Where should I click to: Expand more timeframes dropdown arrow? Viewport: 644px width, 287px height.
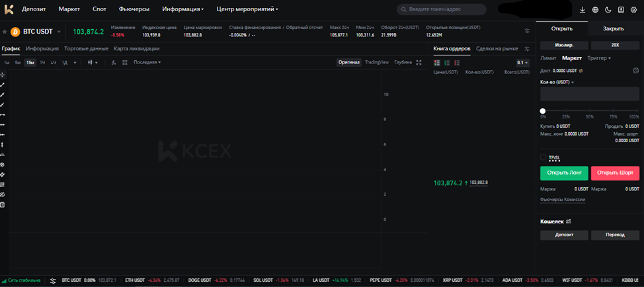coord(75,63)
